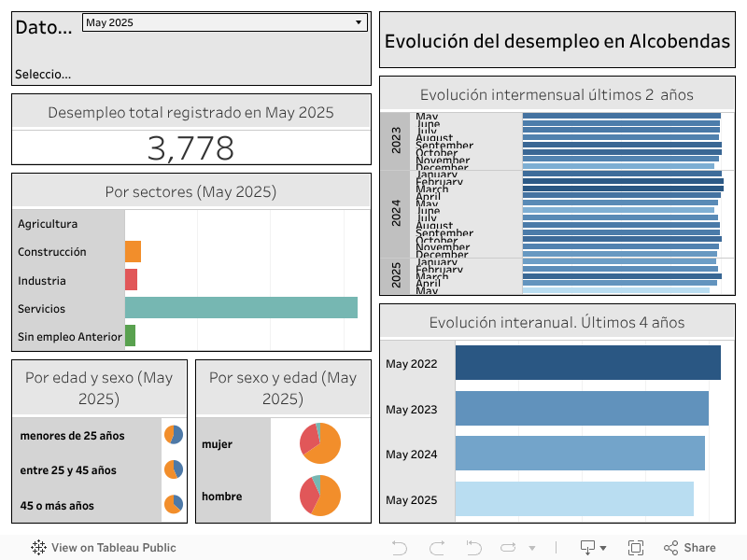Click the Undo arrow icon
This screenshot has height=560, width=747.
click(x=400, y=548)
